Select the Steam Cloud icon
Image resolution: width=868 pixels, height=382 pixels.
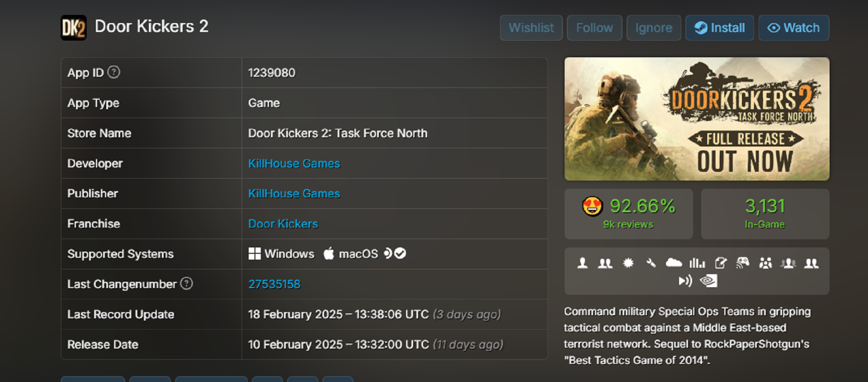click(674, 263)
